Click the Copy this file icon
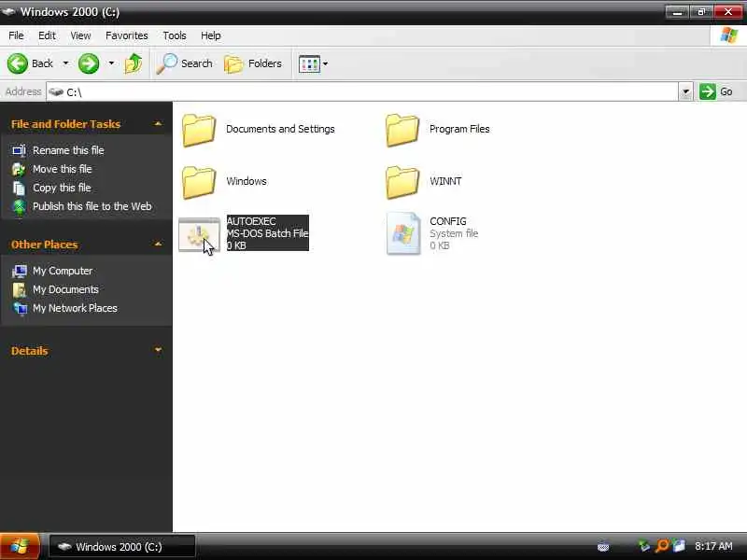Viewport: 747px width, 560px height. (x=19, y=189)
